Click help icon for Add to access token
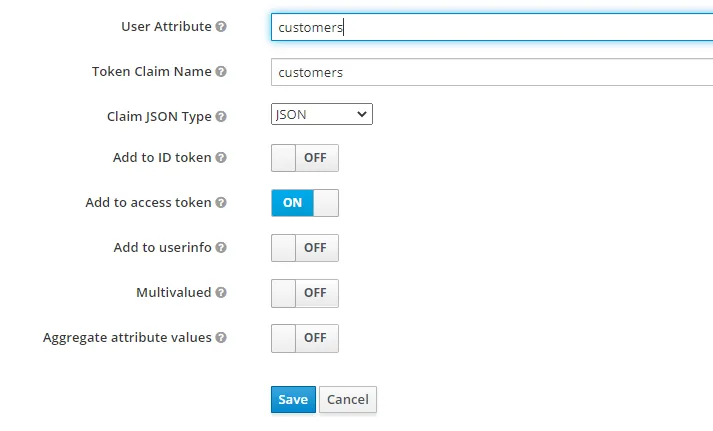Screen dimensions: 713x431 [221, 203]
